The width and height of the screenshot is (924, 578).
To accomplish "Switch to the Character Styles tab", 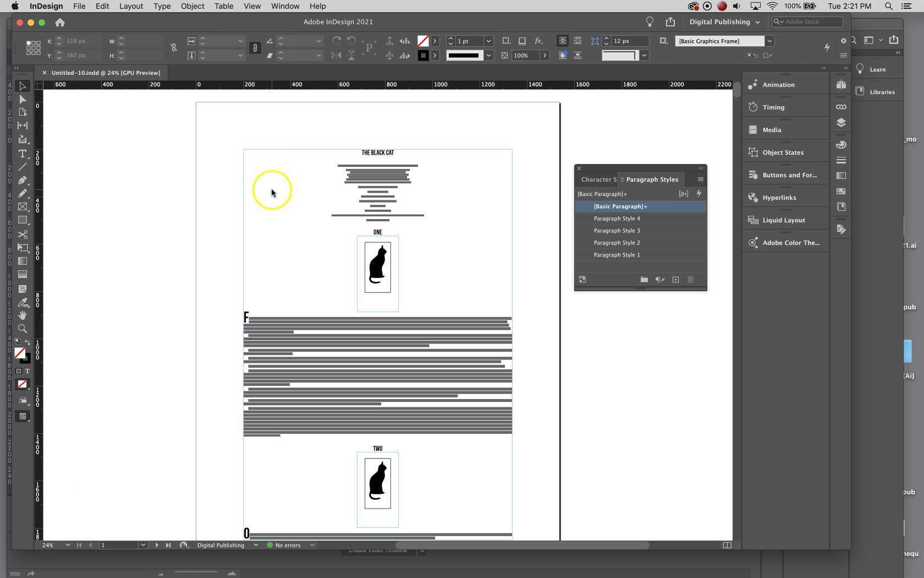I will click(x=598, y=179).
